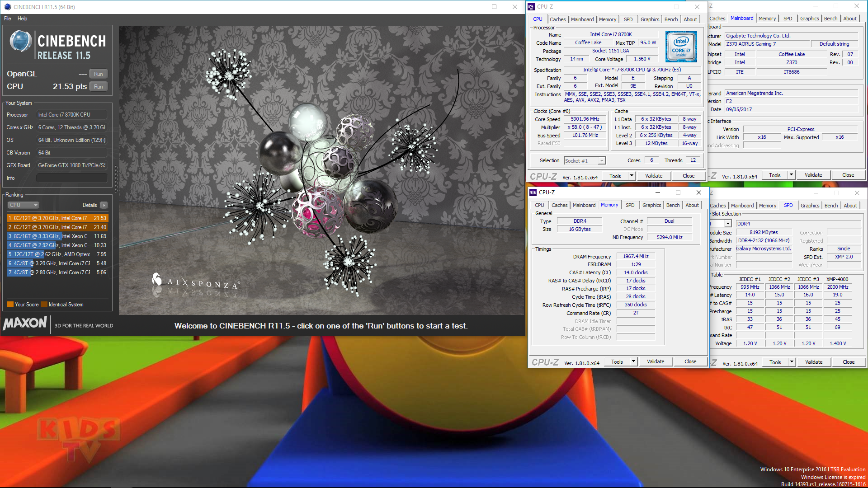Open the Help menu in Cinebench

pos(23,19)
